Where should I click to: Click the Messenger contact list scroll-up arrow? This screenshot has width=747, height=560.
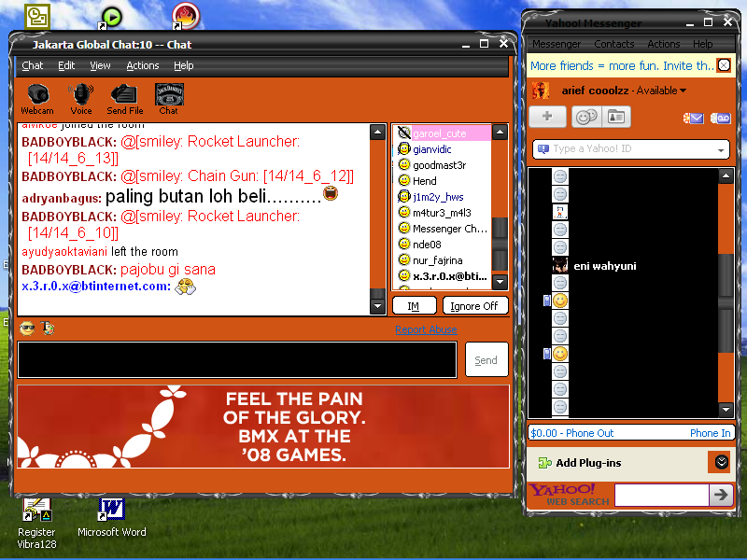[x=726, y=176]
